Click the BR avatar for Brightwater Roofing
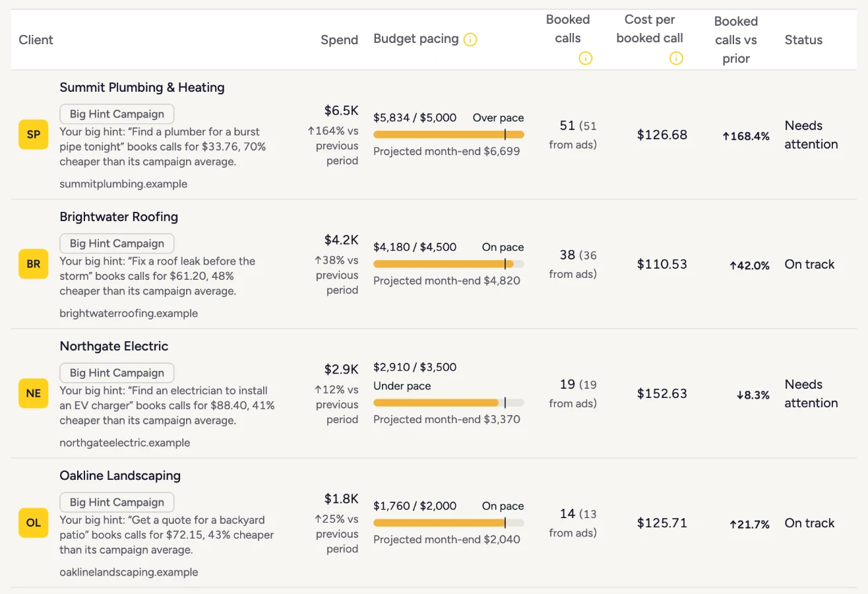868x594 pixels. (x=34, y=264)
